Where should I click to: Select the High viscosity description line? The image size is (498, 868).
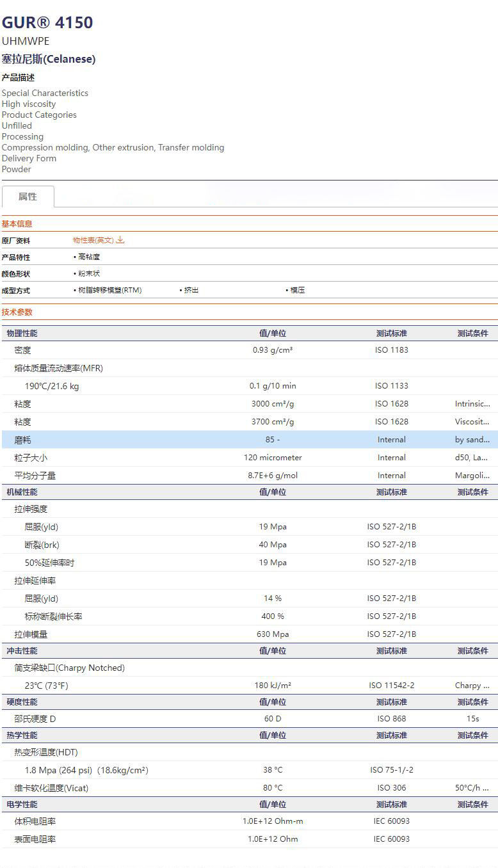(29, 104)
